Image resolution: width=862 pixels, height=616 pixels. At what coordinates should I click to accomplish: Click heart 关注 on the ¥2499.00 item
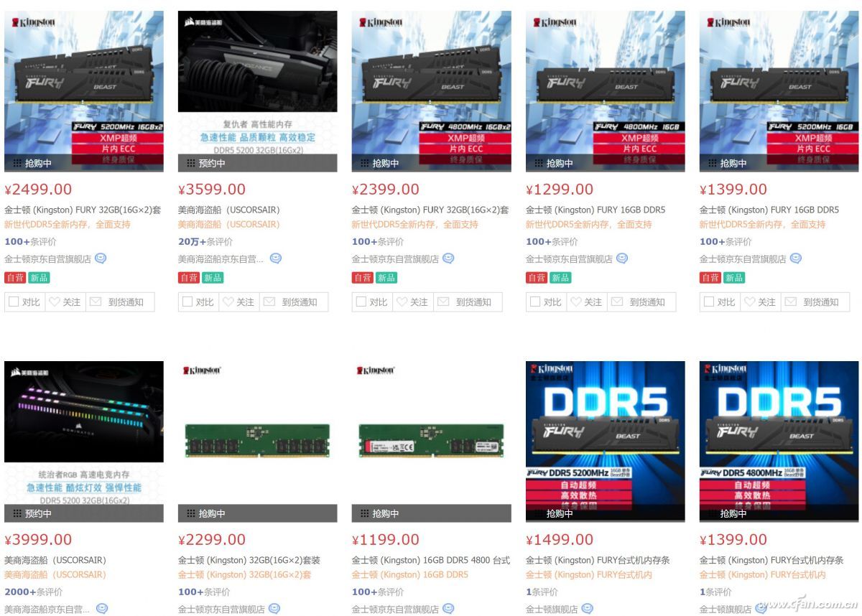(65, 302)
